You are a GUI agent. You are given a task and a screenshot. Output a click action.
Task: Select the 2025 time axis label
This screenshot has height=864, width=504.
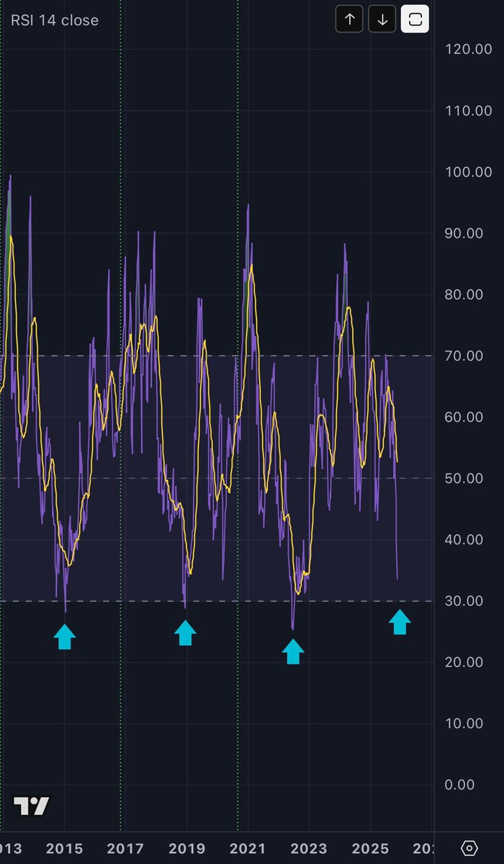point(370,848)
